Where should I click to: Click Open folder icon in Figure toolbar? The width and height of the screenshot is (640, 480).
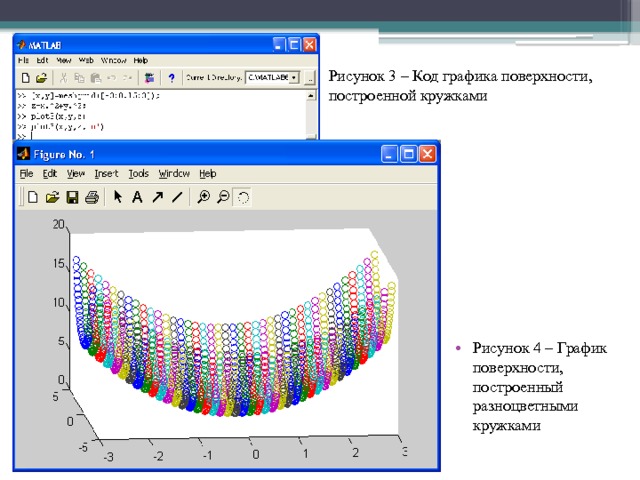[x=52, y=198]
